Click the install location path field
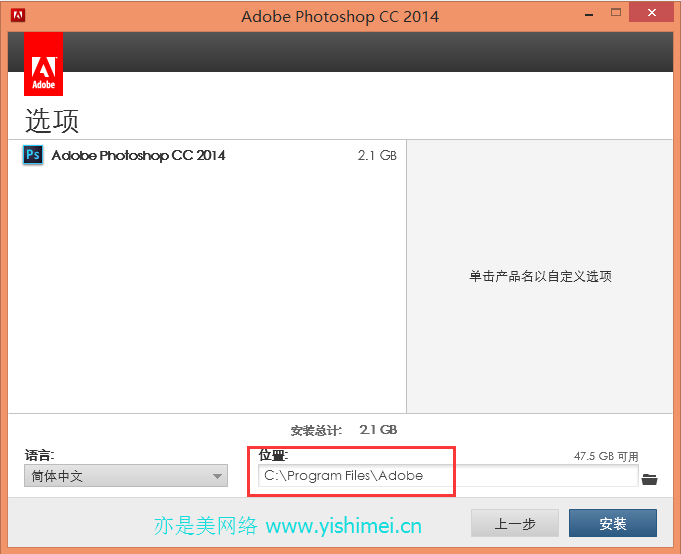Viewport: 681px width, 554px height. coord(448,475)
